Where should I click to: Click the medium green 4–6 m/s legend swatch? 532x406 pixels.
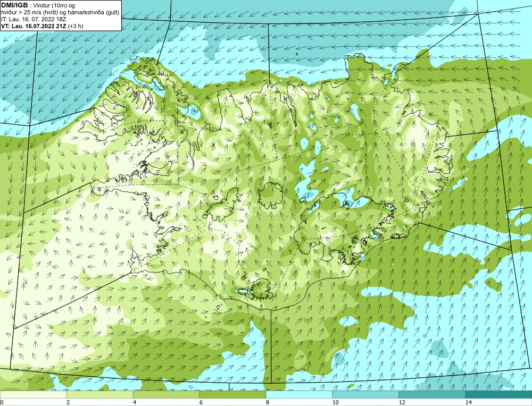[166, 394]
